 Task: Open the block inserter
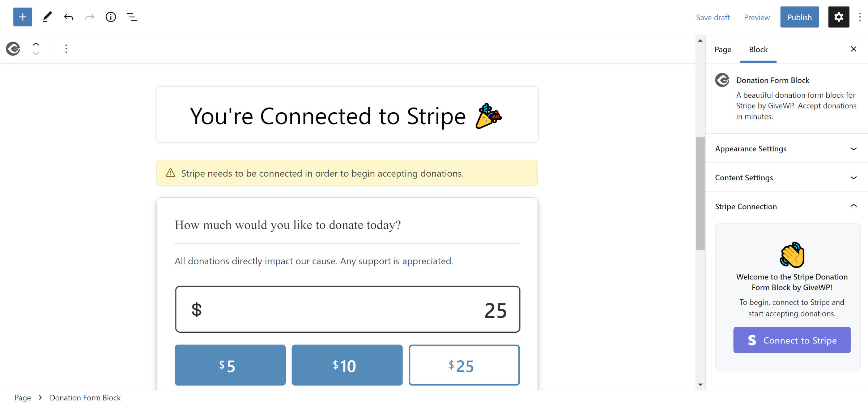(x=22, y=17)
